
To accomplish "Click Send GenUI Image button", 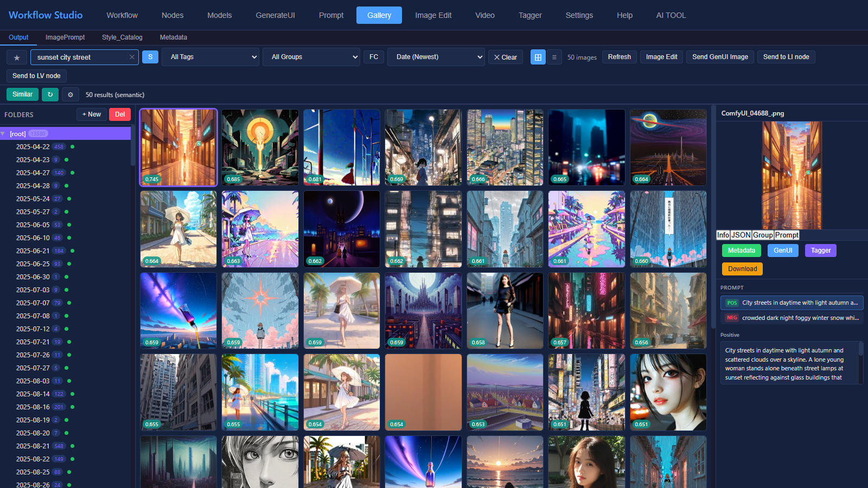I will click(720, 57).
